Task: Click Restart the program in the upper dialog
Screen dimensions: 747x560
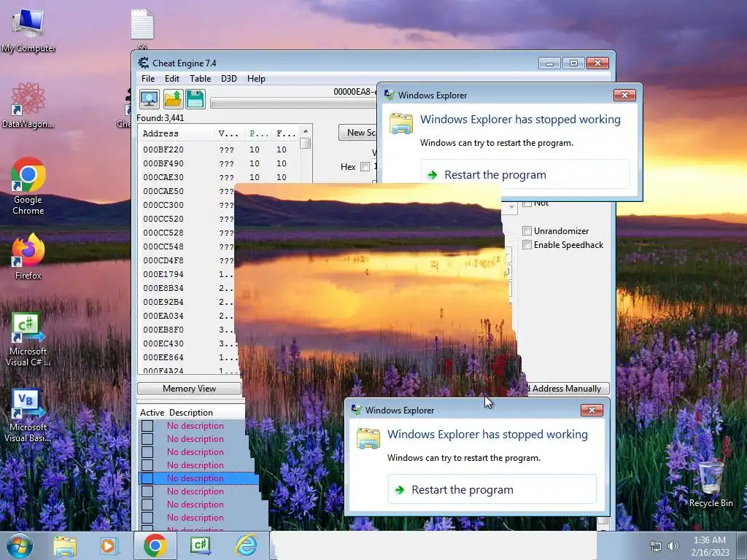Action: (x=525, y=174)
